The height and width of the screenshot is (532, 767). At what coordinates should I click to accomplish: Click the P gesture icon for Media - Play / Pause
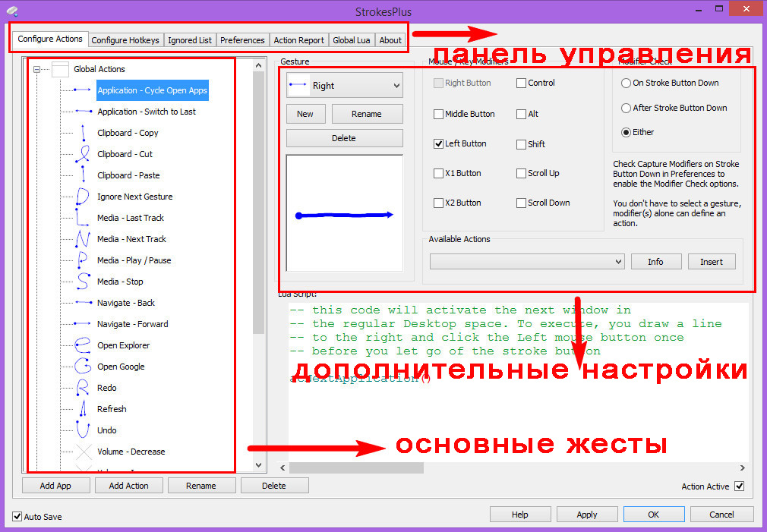83,260
